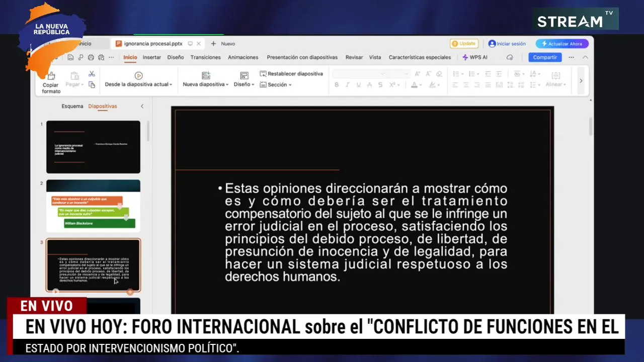The height and width of the screenshot is (362, 644).
Task: Click the Nueva diapositiva icon
Action: tap(206, 75)
